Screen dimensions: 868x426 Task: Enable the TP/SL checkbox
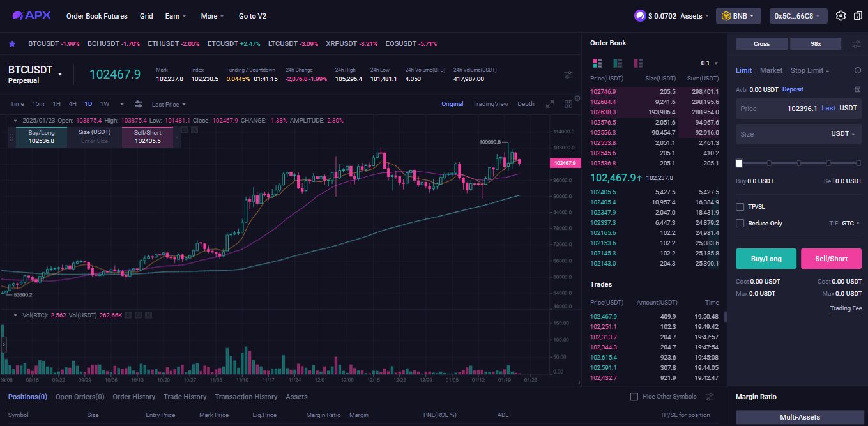click(740, 206)
